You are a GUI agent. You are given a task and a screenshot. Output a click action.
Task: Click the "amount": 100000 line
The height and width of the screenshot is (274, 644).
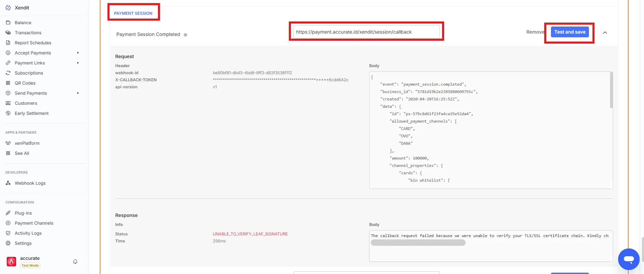point(409,158)
